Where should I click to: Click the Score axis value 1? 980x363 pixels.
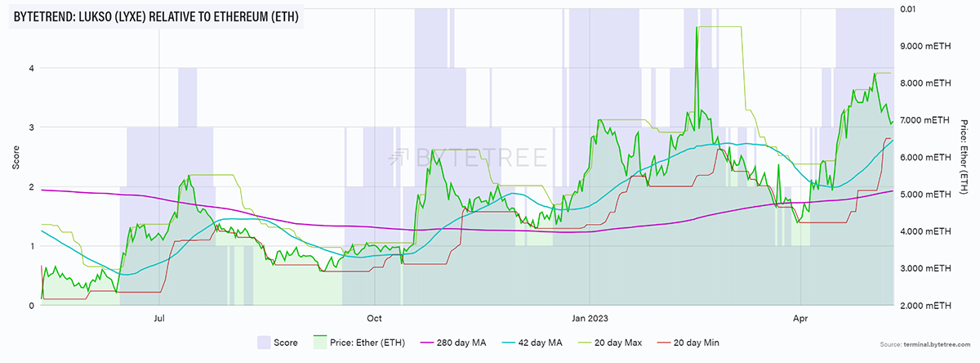point(31,246)
